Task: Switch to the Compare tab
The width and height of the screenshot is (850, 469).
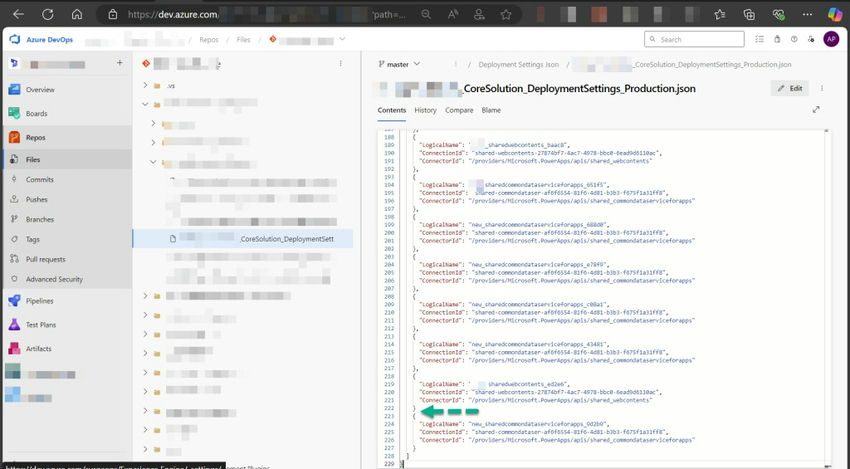Action: 459,110
